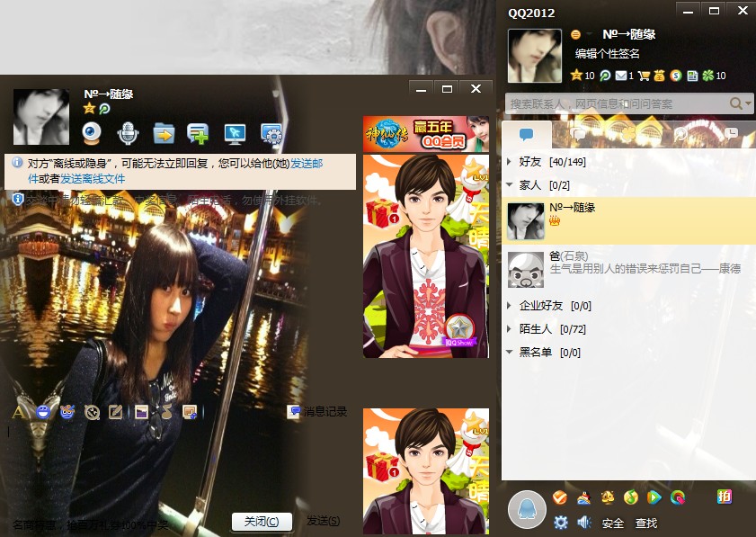
Task: Select the 爸(石泉) contact row
Action: [x=628, y=269]
